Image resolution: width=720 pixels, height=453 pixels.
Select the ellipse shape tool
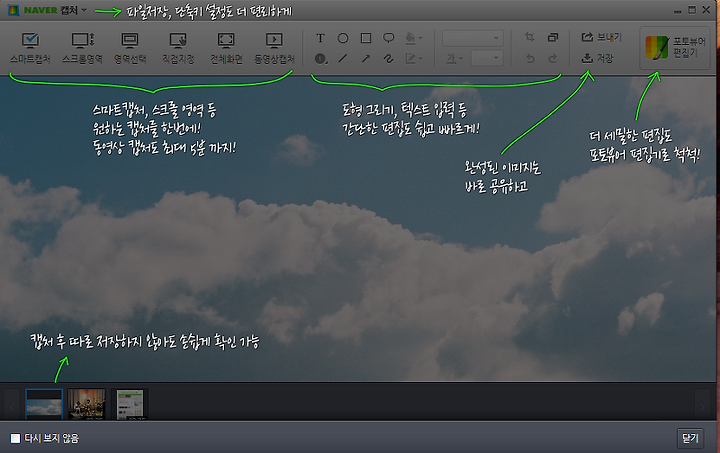343,38
